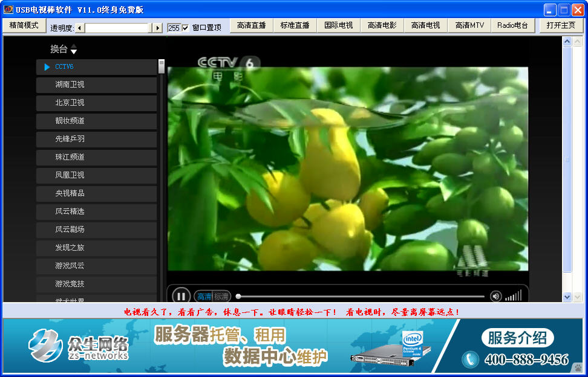
Task: Click the volume level bars indicator
Action: click(x=513, y=295)
